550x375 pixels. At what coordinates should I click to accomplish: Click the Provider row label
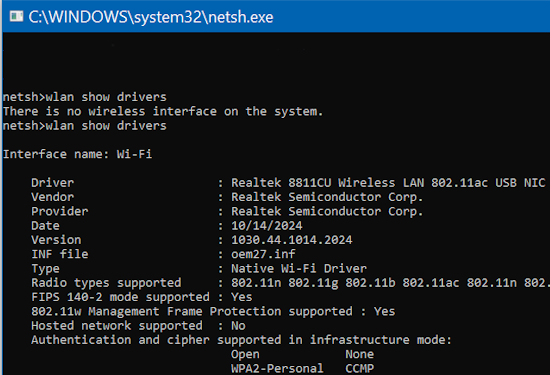(60, 212)
